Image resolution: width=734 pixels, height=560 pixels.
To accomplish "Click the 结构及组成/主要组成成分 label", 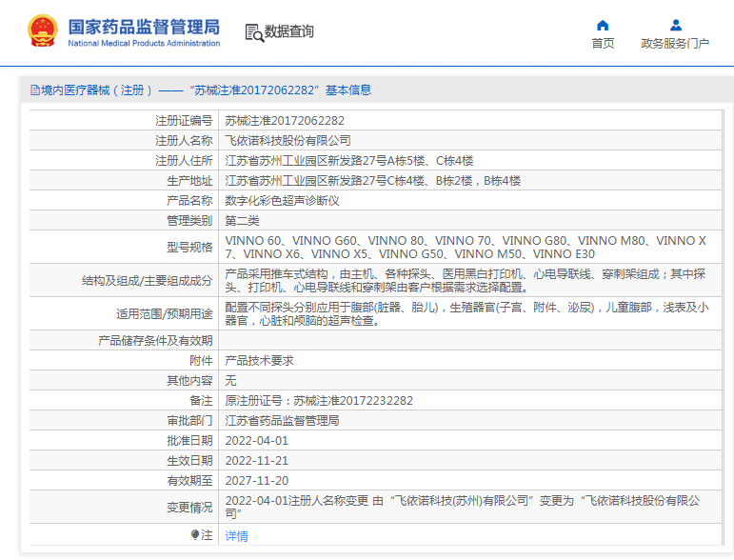I will coord(147,280).
